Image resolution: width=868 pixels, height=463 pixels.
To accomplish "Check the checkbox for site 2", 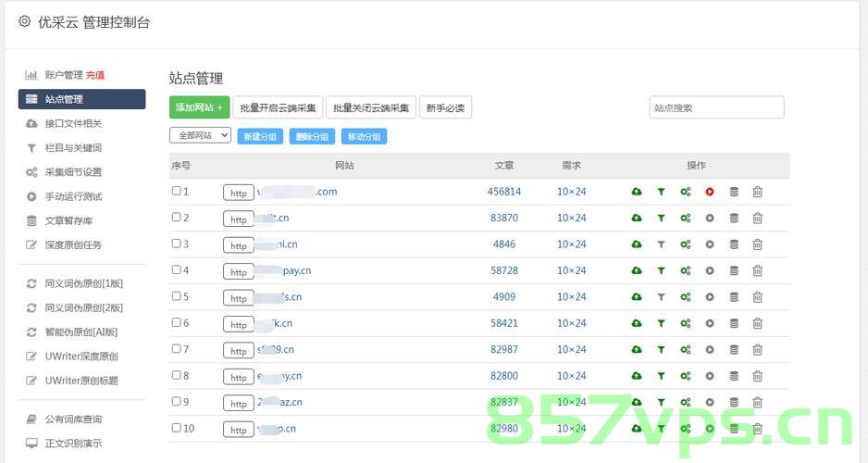I will point(176,217).
